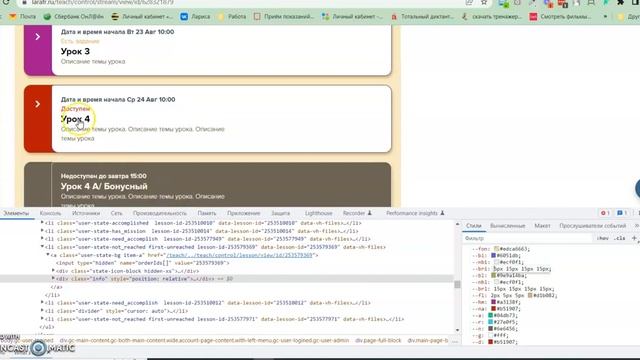Click the elements panel vertical scrollbar thumb
Screen dimensions: 640x360
(x=457, y=284)
